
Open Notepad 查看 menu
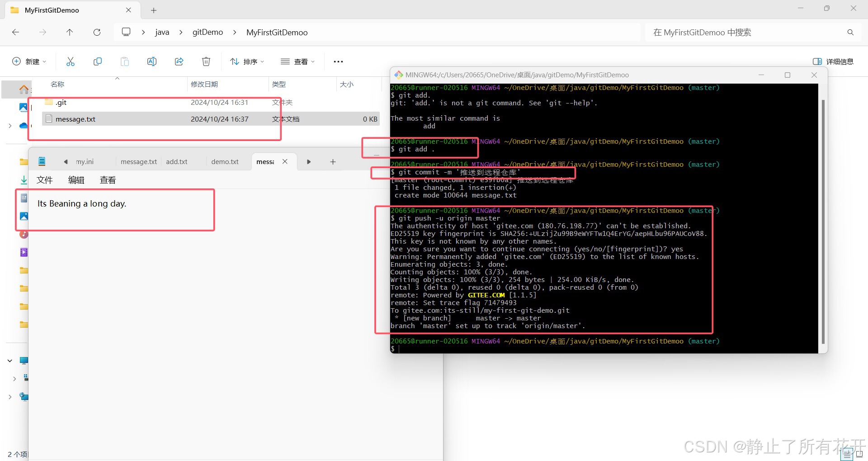point(108,180)
